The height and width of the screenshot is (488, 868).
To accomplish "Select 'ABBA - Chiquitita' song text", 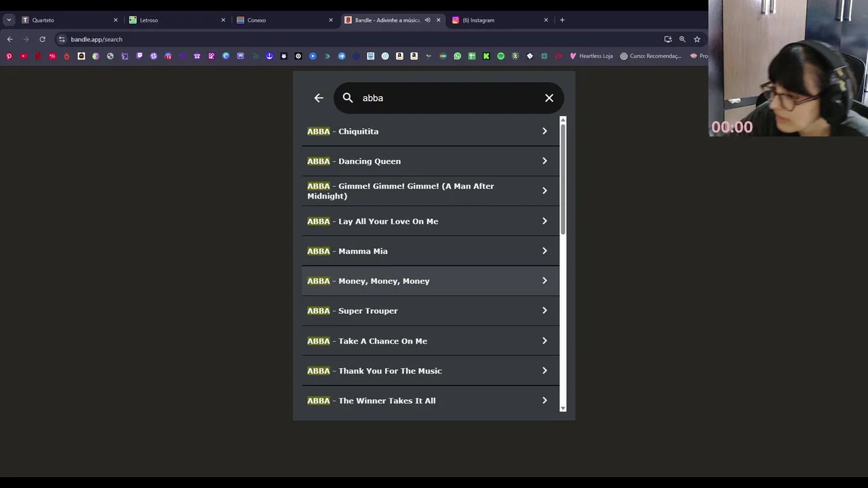I will click(x=343, y=131).
